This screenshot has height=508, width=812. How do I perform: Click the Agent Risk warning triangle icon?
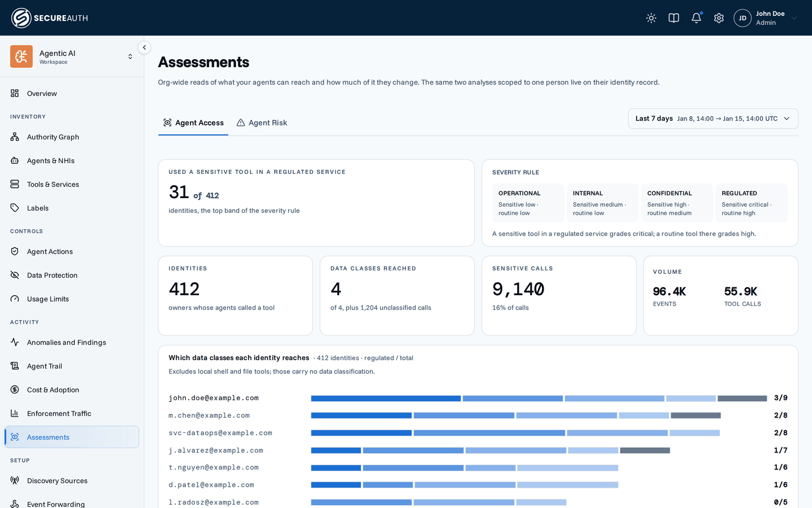[241, 122]
